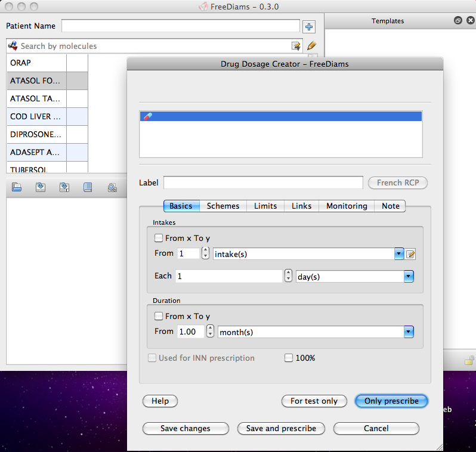
Task: Select ADASEPT A... in the drug list
Action: 36,153
